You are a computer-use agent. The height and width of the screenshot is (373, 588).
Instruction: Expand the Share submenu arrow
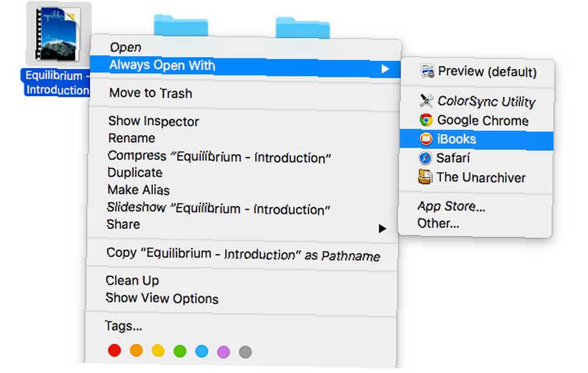click(382, 228)
